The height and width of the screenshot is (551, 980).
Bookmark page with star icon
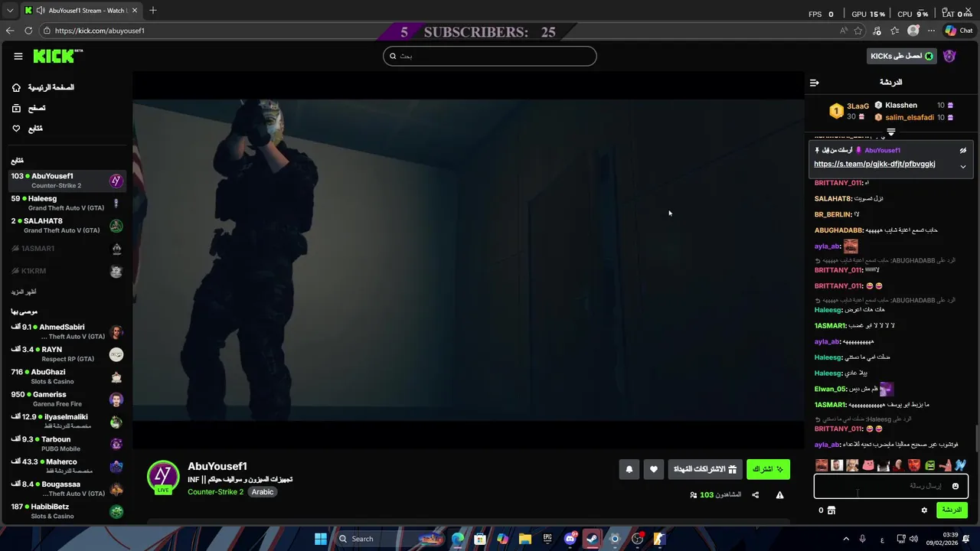[858, 31]
